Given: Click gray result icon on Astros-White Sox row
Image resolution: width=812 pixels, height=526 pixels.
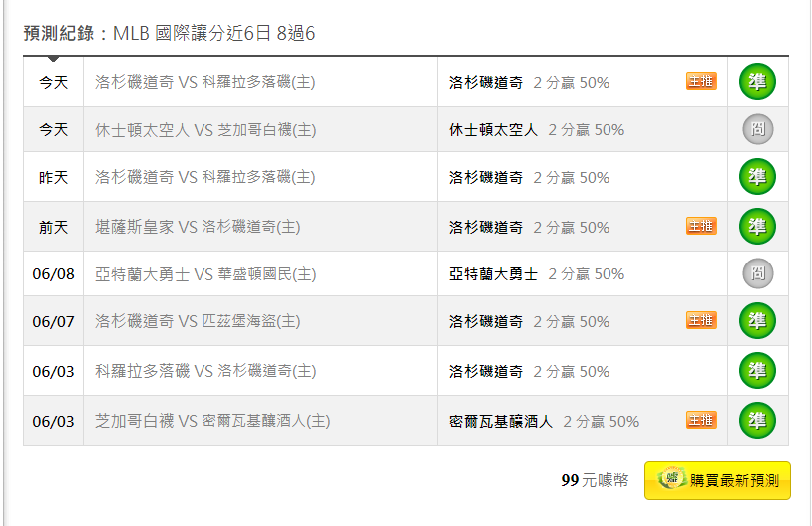Looking at the screenshot, I should pos(757,129).
